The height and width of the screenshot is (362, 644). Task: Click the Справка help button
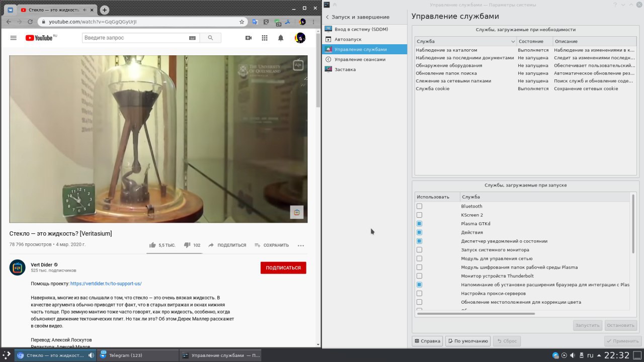[427, 341]
